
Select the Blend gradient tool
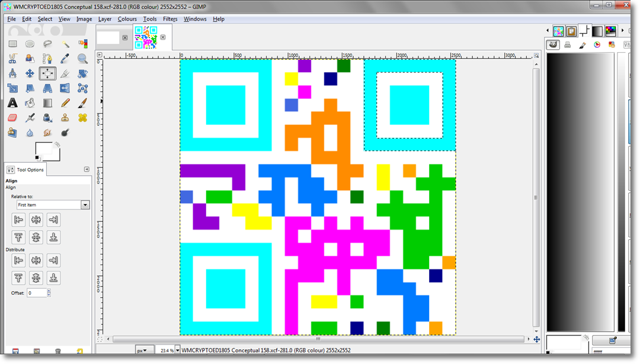(47, 103)
